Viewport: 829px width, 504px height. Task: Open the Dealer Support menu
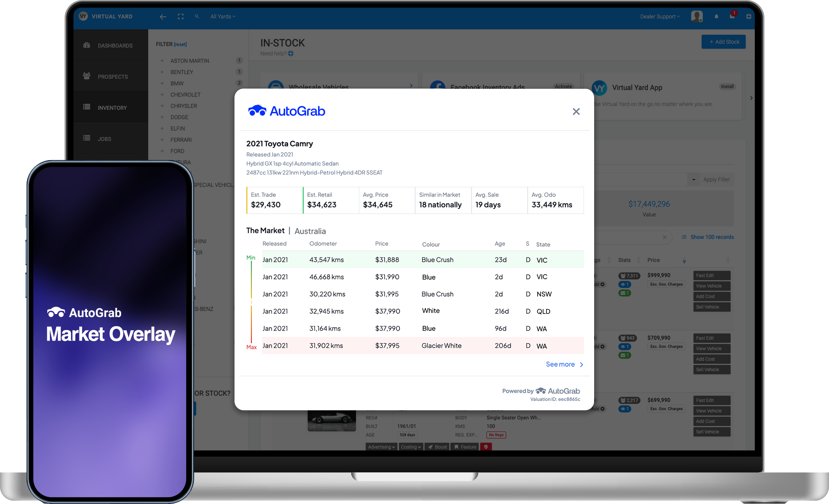[660, 17]
